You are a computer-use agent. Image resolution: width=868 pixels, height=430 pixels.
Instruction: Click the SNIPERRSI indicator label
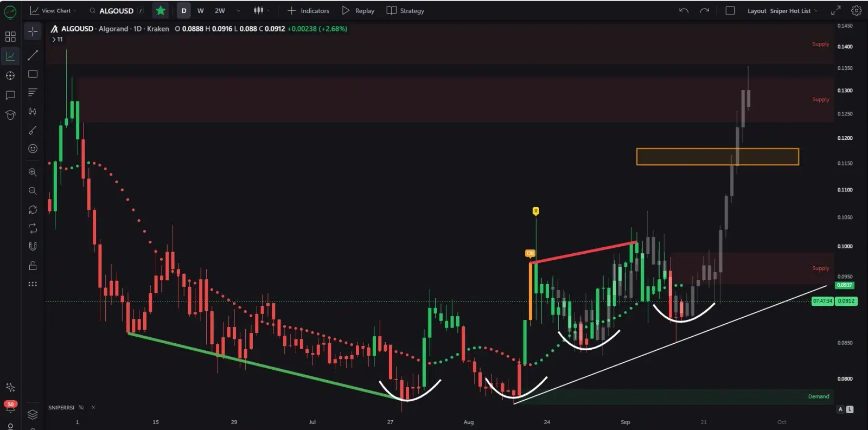61,407
